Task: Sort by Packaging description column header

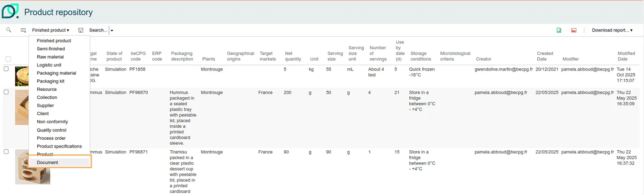Action: tap(182, 56)
